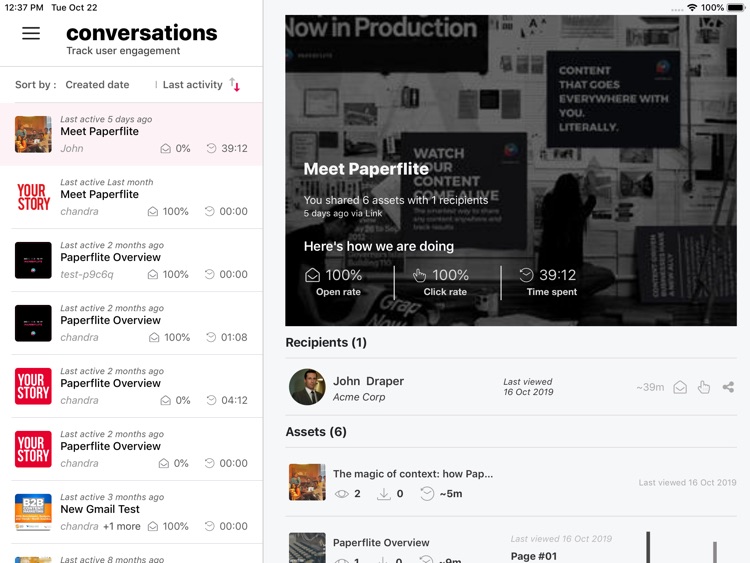Click the Open rate envelope icon in banner
The height and width of the screenshot is (563, 750).
[312, 275]
